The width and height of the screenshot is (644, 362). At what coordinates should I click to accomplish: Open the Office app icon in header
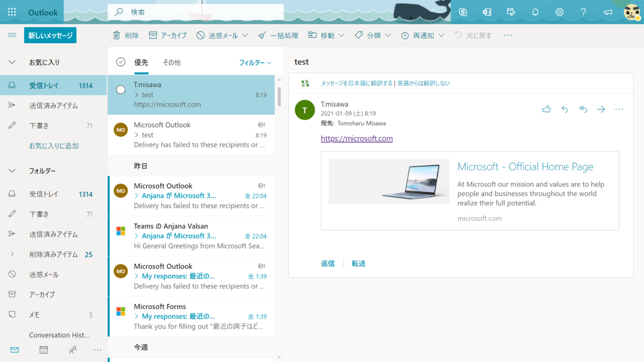487,12
